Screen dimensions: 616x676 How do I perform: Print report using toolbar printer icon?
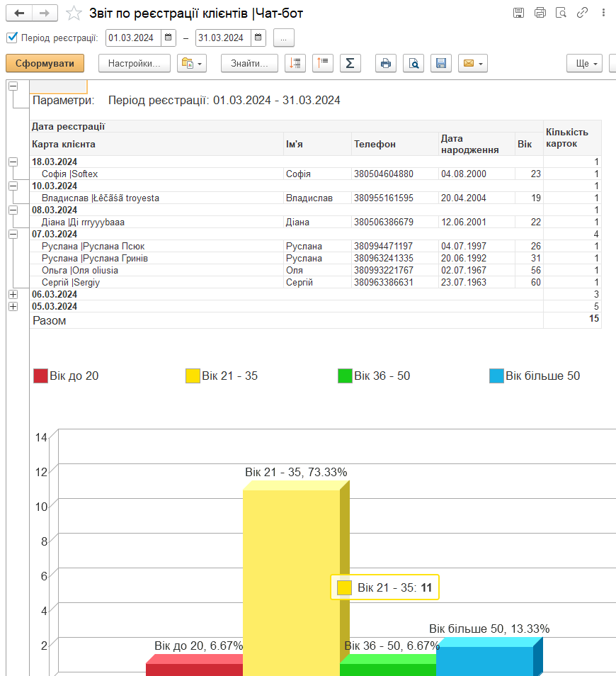click(x=386, y=63)
